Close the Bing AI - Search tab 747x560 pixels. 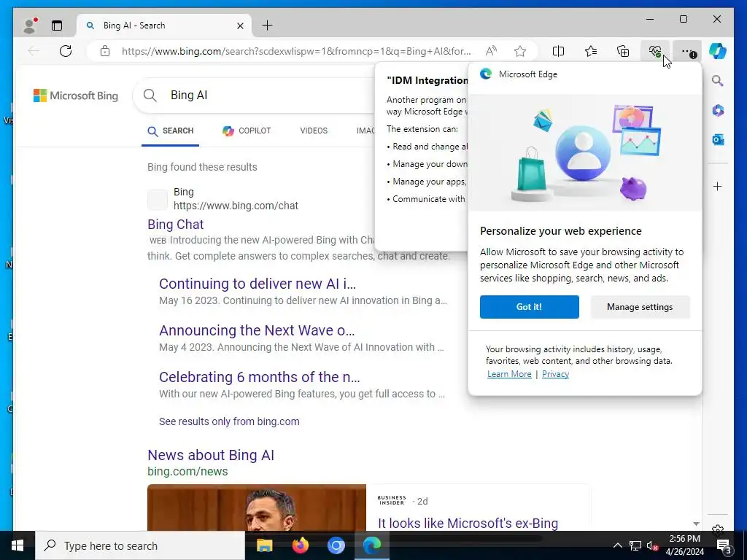click(241, 26)
